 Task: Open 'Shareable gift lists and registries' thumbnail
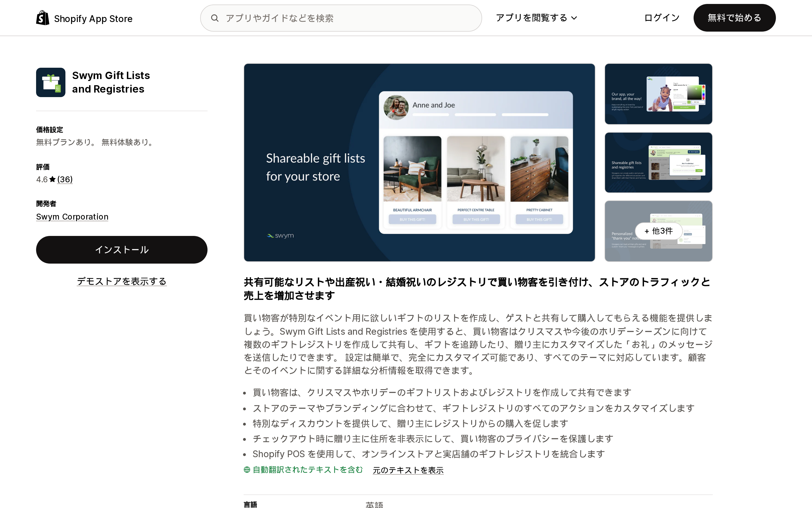(x=658, y=162)
